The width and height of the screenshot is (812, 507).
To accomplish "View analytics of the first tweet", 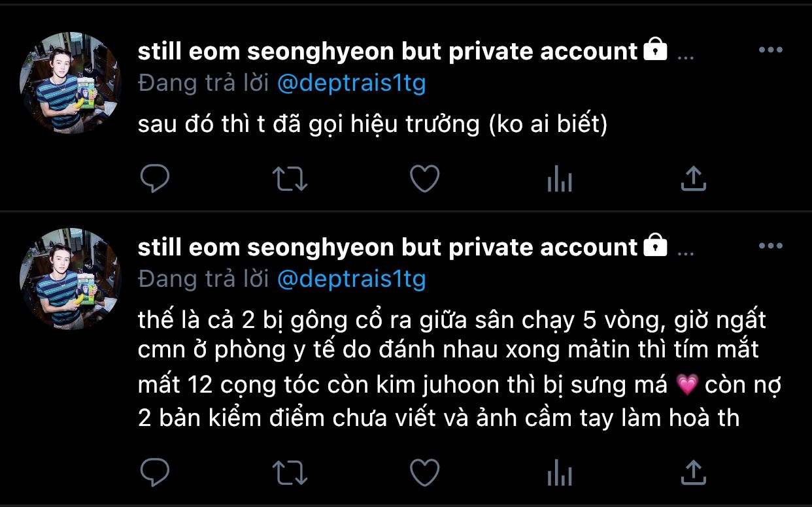I will click(560, 178).
